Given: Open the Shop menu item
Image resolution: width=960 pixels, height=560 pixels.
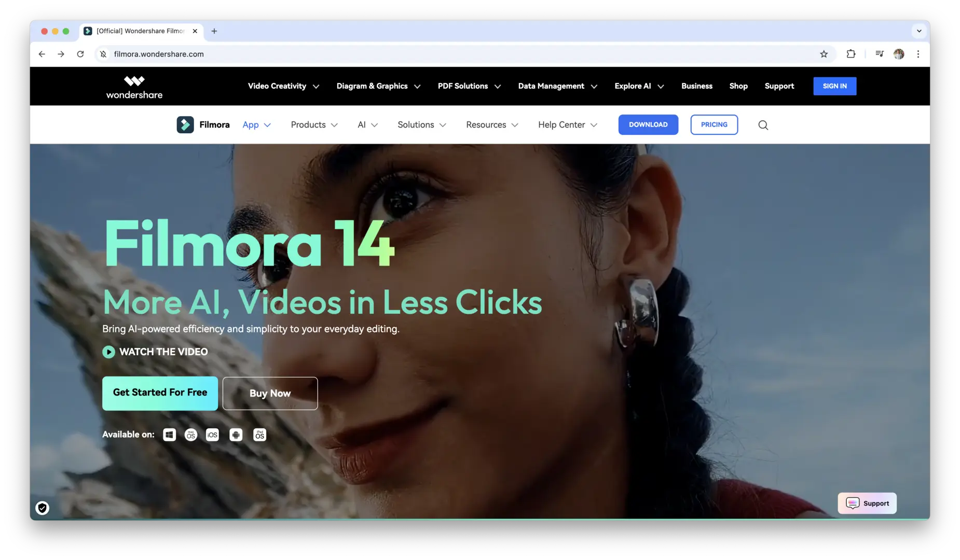Looking at the screenshot, I should point(738,86).
